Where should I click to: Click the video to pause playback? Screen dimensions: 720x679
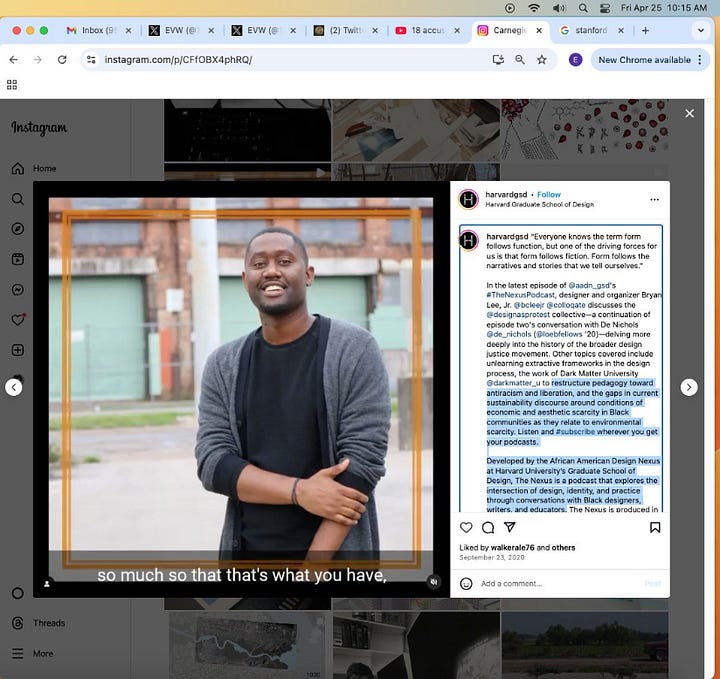(x=241, y=389)
